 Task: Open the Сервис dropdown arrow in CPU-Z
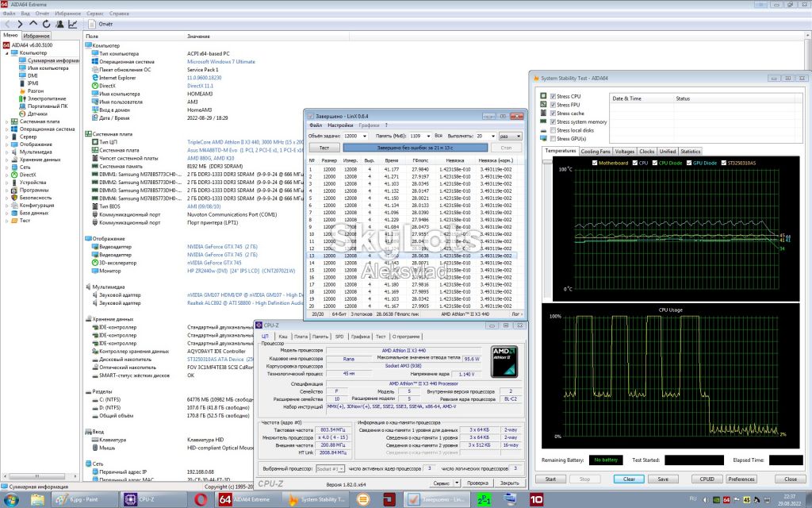click(456, 483)
